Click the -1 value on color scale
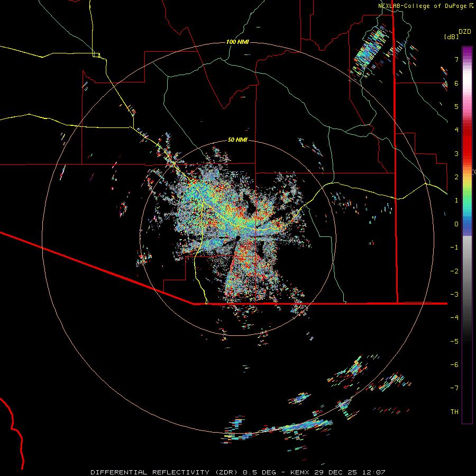The height and width of the screenshot is (476, 476). pos(454,248)
